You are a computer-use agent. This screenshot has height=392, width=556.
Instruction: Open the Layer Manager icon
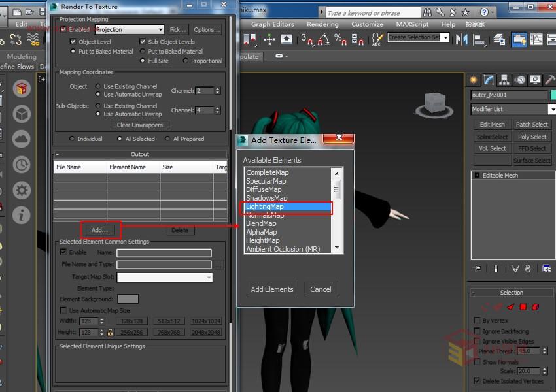coord(499,39)
